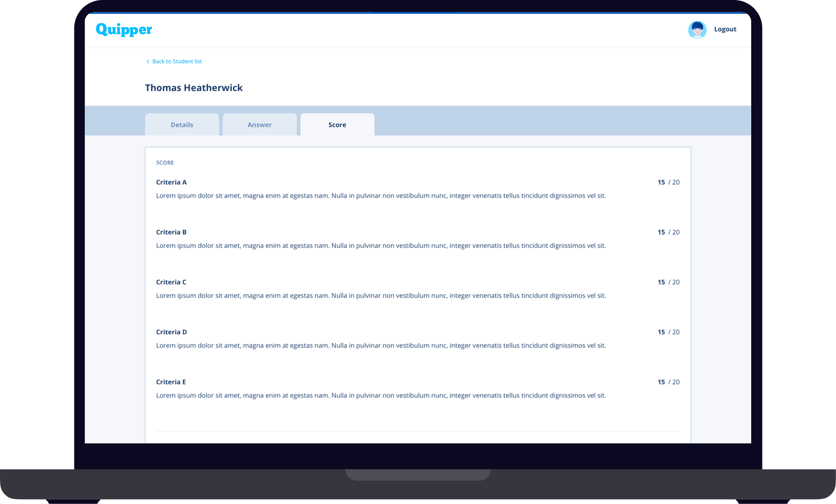This screenshot has width=836, height=504.
Task: Click the Thomas Heatherwick student name heading
Action: [194, 87]
